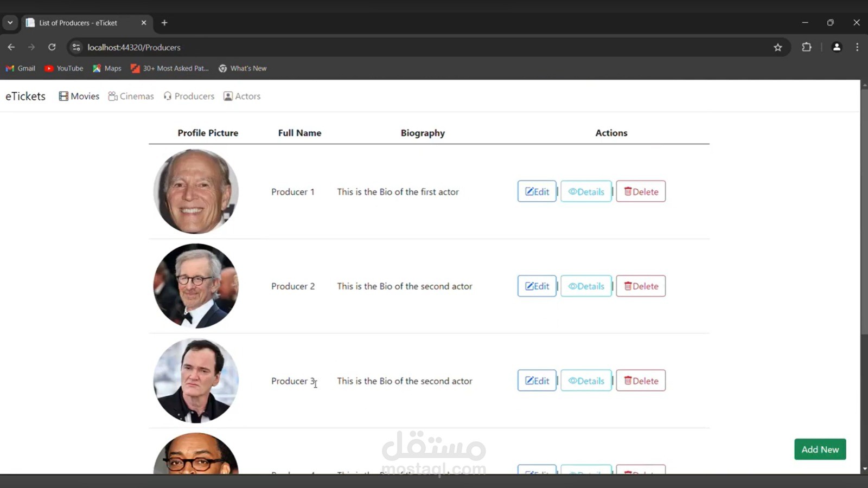This screenshot has width=868, height=488.
Task: Delete Producer 3
Action: click(641, 381)
